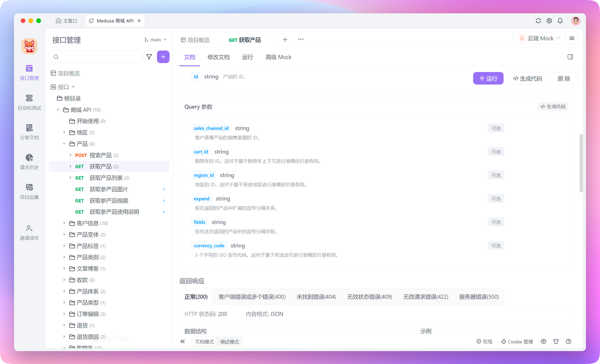
Task: Select 正常(200) response tab
Action: (x=195, y=296)
